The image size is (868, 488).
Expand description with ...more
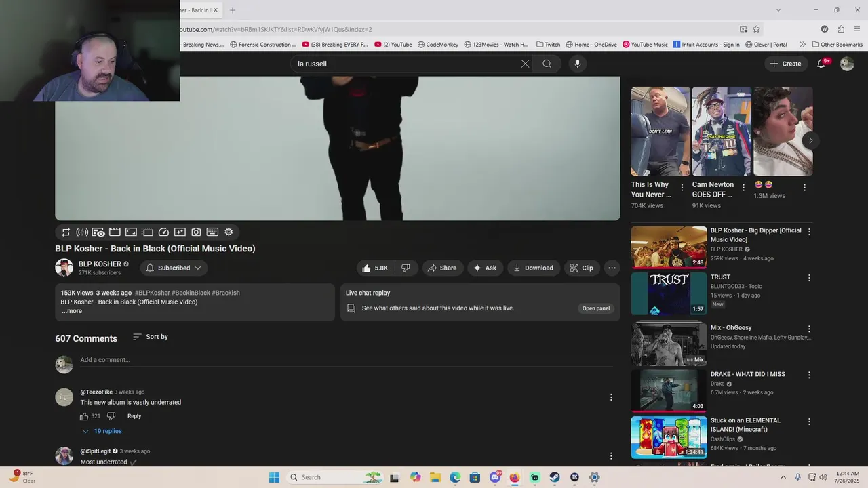(71, 311)
